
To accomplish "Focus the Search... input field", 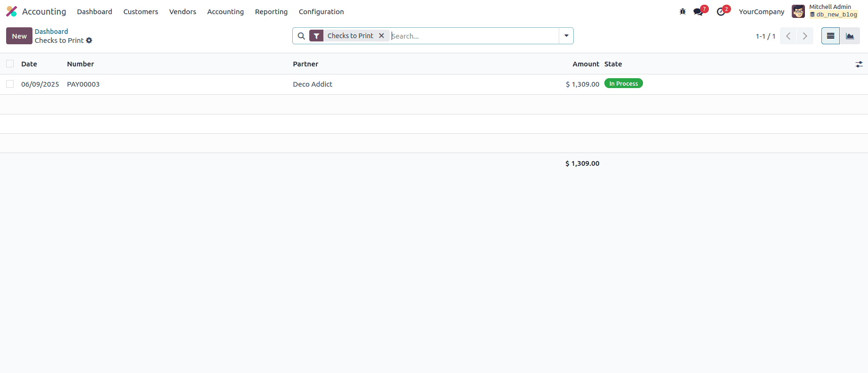I will pyautogui.click(x=474, y=36).
